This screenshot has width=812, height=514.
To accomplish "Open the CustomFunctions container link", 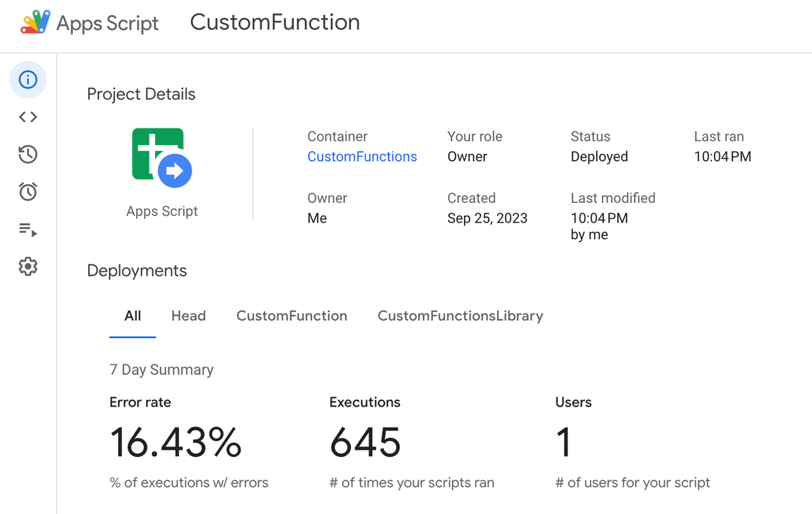I will [x=362, y=157].
